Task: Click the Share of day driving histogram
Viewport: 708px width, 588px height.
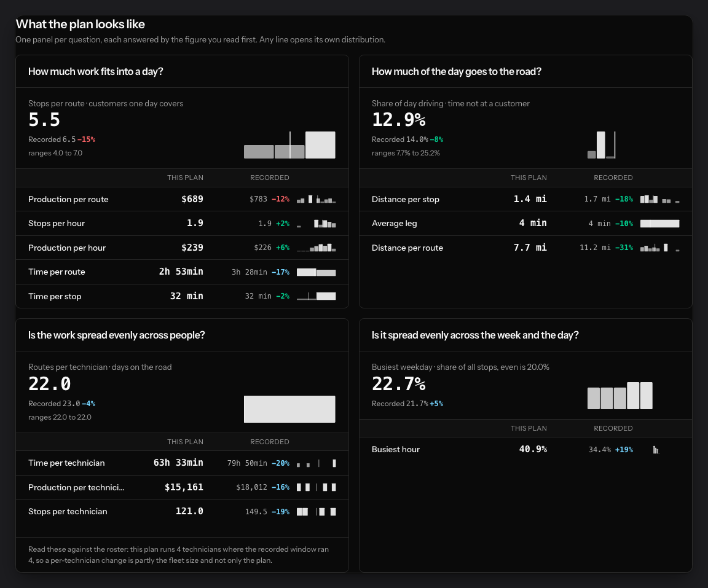Action: click(x=601, y=145)
